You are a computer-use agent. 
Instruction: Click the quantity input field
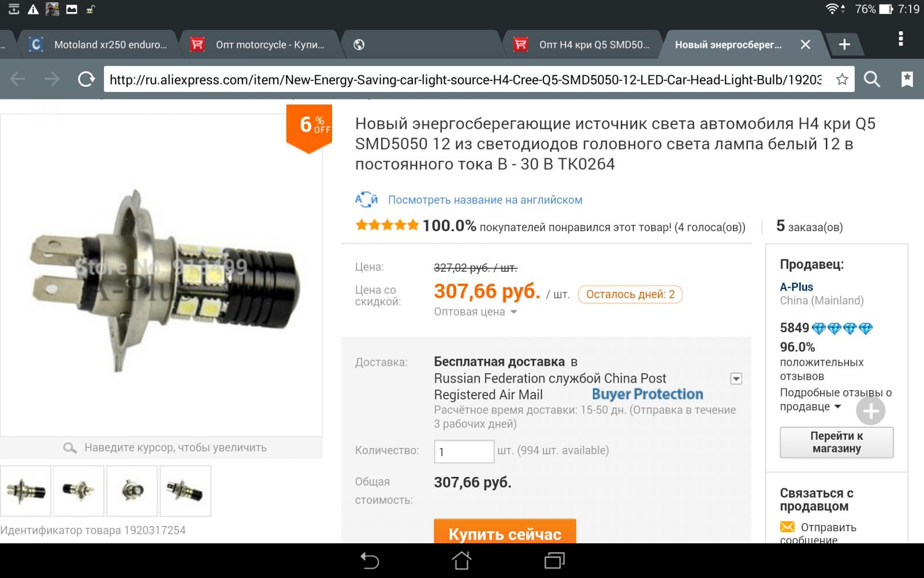(x=464, y=451)
